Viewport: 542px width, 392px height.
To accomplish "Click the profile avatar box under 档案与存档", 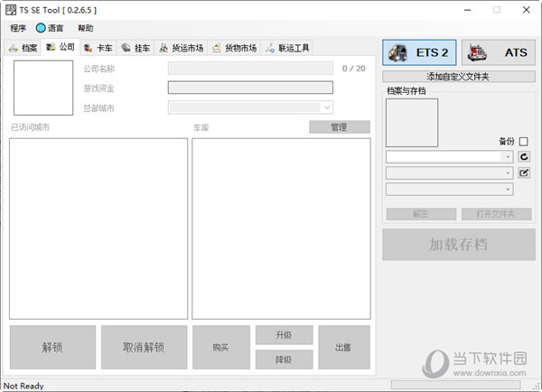I will pos(412,123).
